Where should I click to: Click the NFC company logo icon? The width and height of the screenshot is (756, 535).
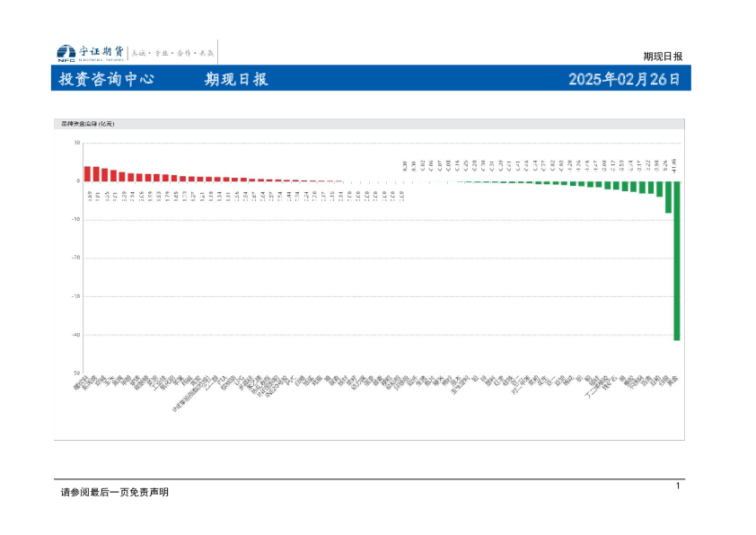tap(65, 52)
